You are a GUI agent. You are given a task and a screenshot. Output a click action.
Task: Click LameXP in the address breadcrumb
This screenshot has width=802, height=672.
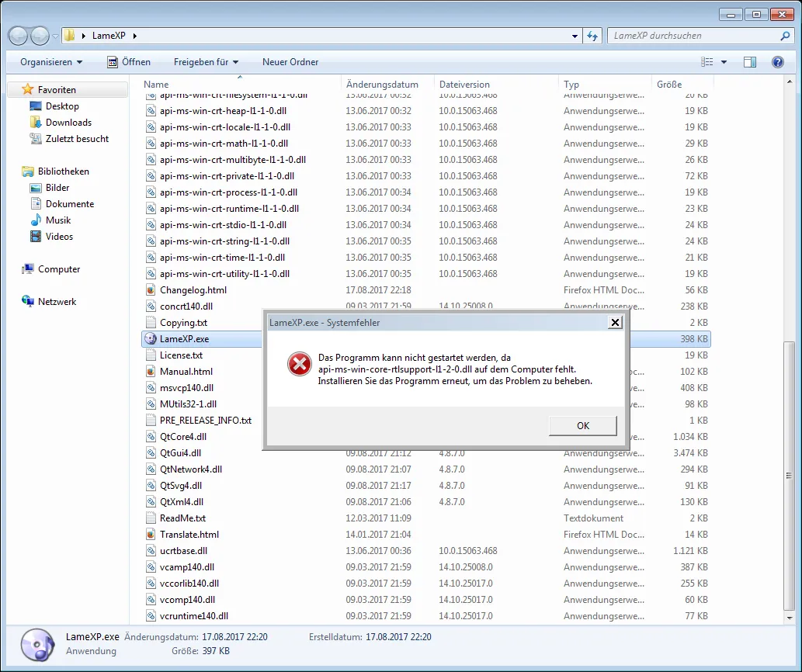(109, 36)
